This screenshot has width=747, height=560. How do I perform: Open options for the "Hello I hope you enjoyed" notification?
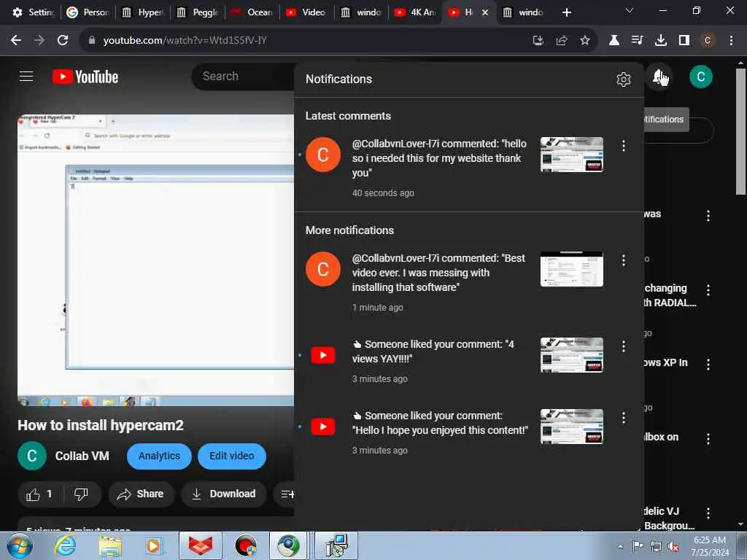(623, 418)
